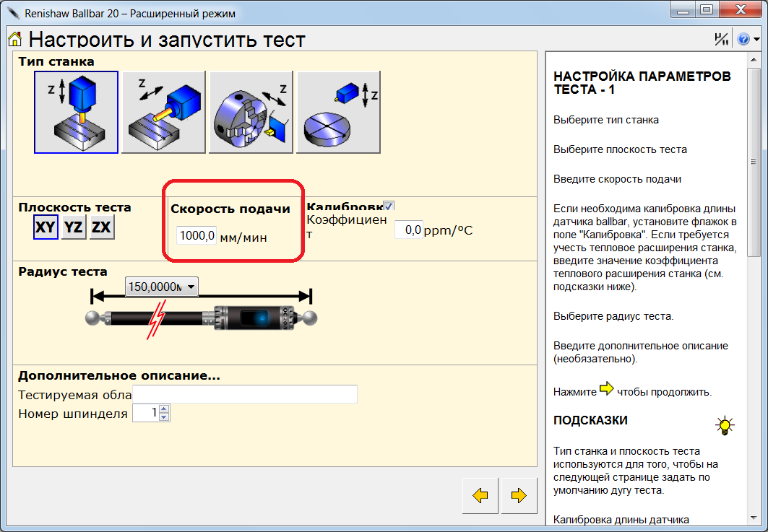Click the НАСТРОЙКА ПАРАМЕТРОВ ТЕСТА - 1 heading

[x=642, y=83]
